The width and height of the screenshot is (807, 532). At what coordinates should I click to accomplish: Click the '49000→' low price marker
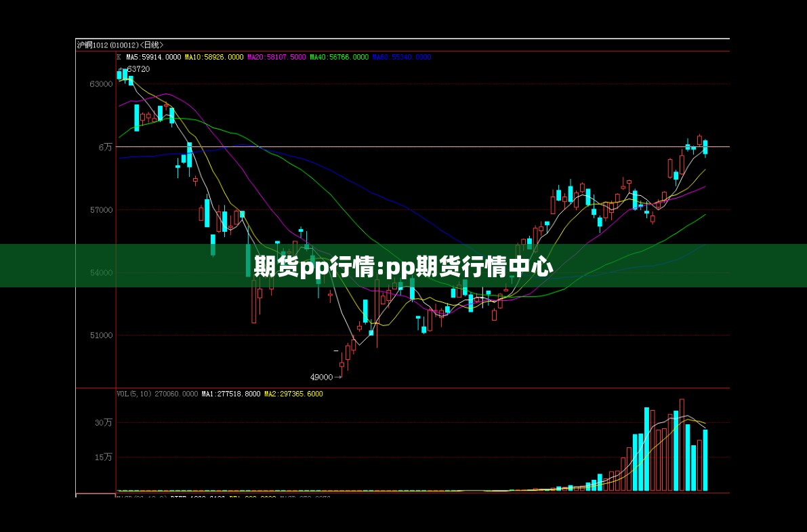tap(326, 377)
